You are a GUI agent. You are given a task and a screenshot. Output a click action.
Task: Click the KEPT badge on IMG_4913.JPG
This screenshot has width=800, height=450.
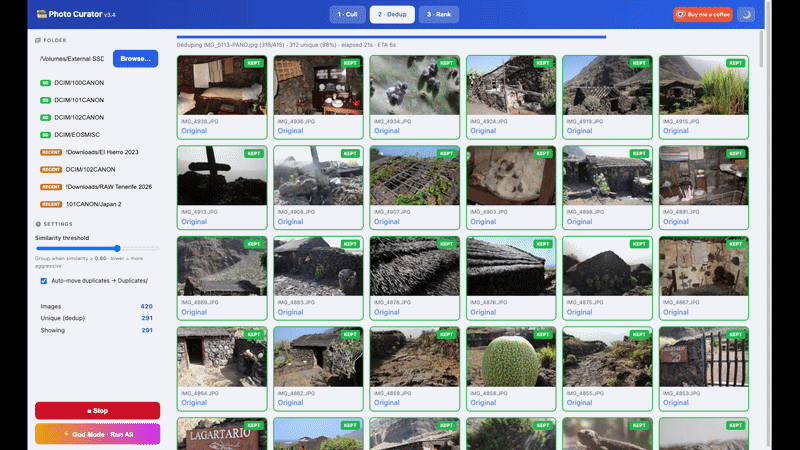tap(254, 154)
